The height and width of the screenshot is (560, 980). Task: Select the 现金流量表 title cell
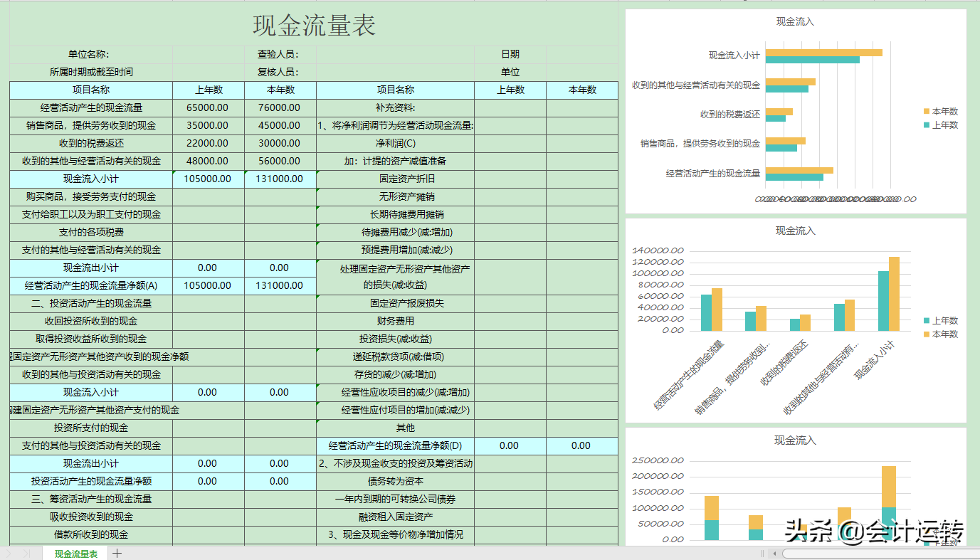coord(314,26)
